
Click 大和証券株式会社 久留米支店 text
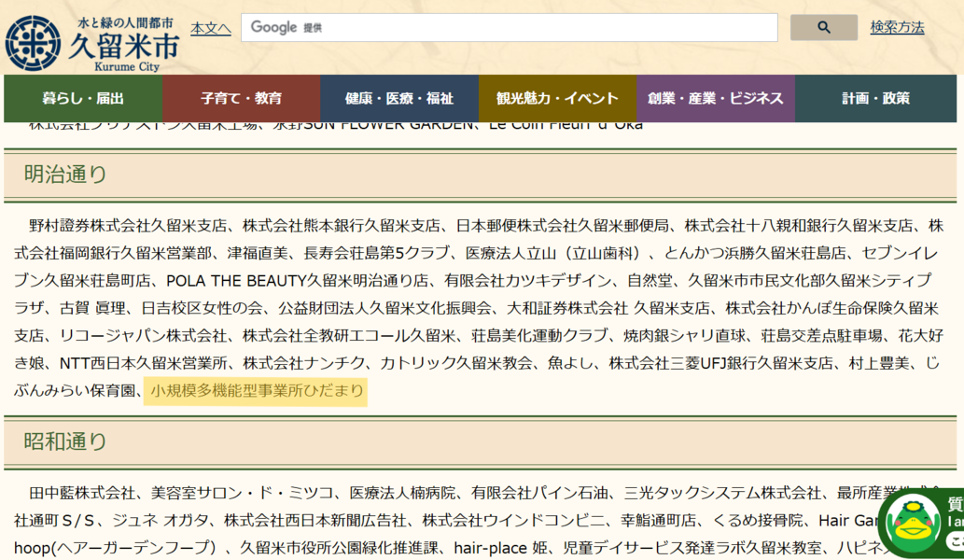coord(608,308)
